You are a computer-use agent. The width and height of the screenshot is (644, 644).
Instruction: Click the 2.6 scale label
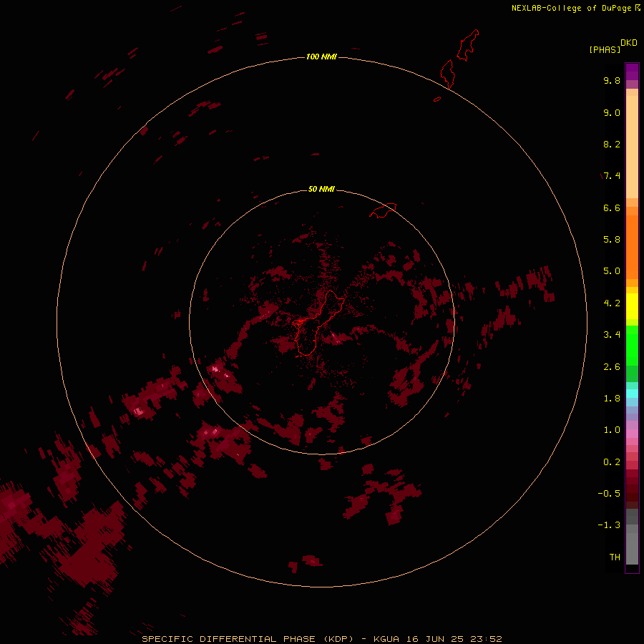pos(612,367)
